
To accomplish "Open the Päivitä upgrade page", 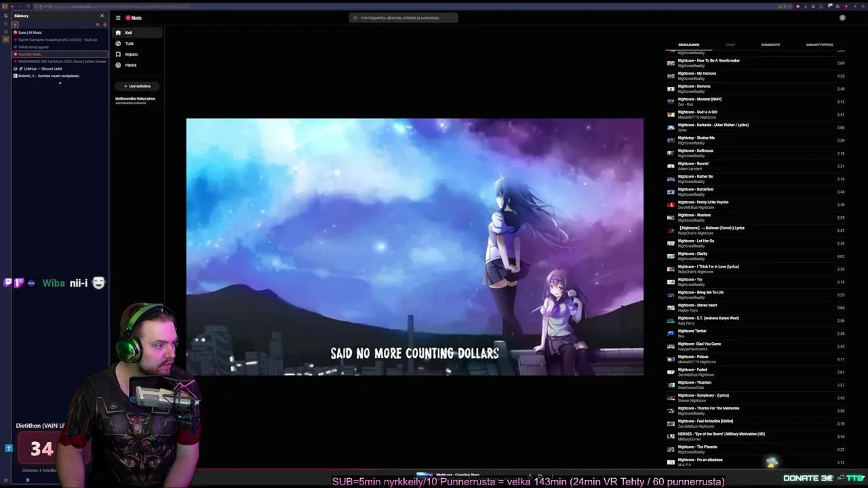I will [138, 65].
